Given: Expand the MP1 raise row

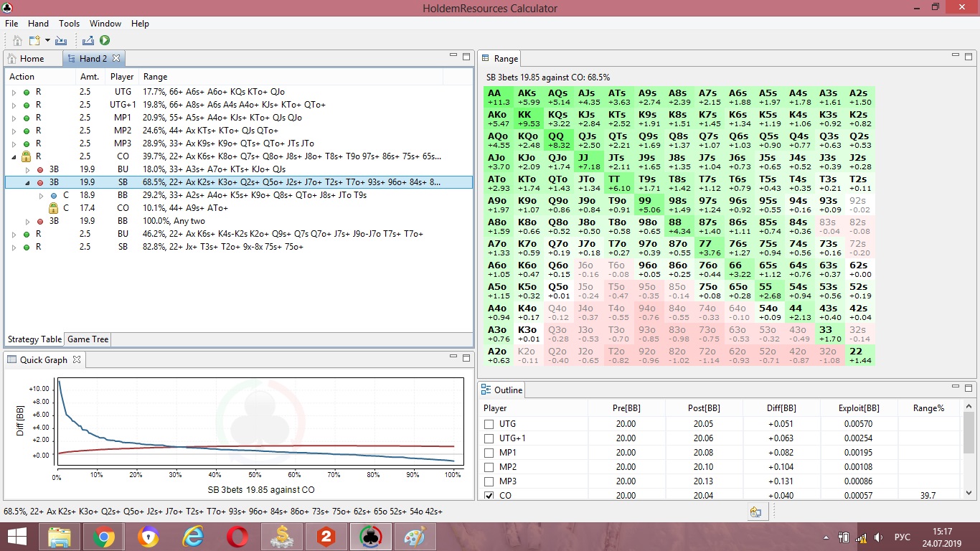Looking at the screenshot, I should [14, 118].
